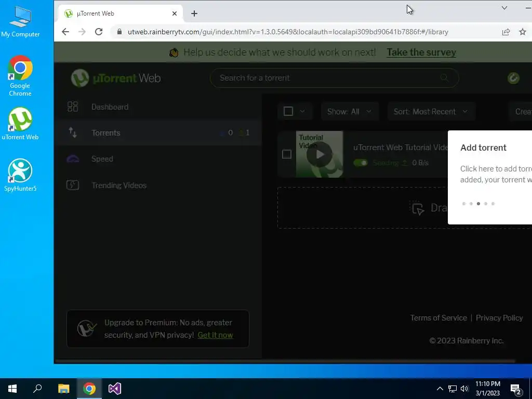The height and width of the screenshot is (399, 532).
Task: Click the horizontal scrollbar at page bottom
Action: 285,361
